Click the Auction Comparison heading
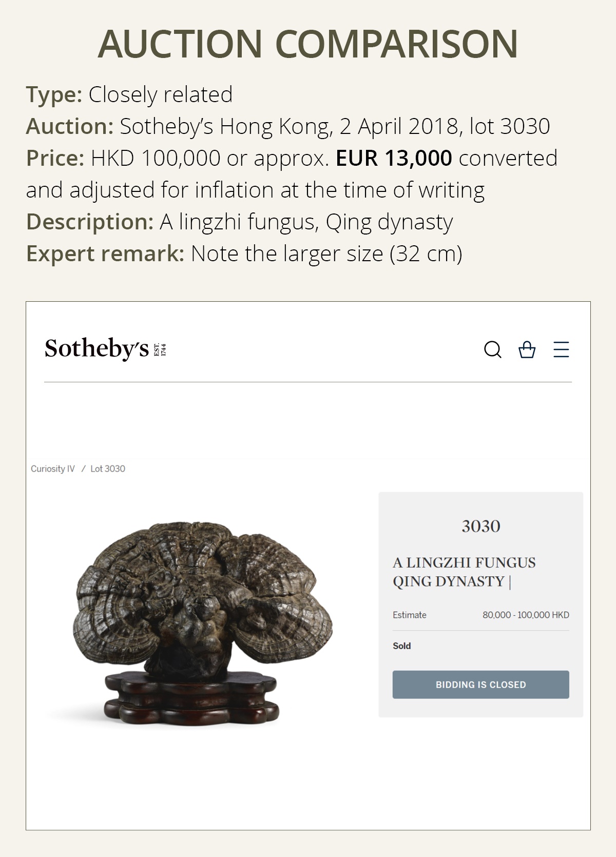This screenshot has height=857, width=616. coord(308,44)
